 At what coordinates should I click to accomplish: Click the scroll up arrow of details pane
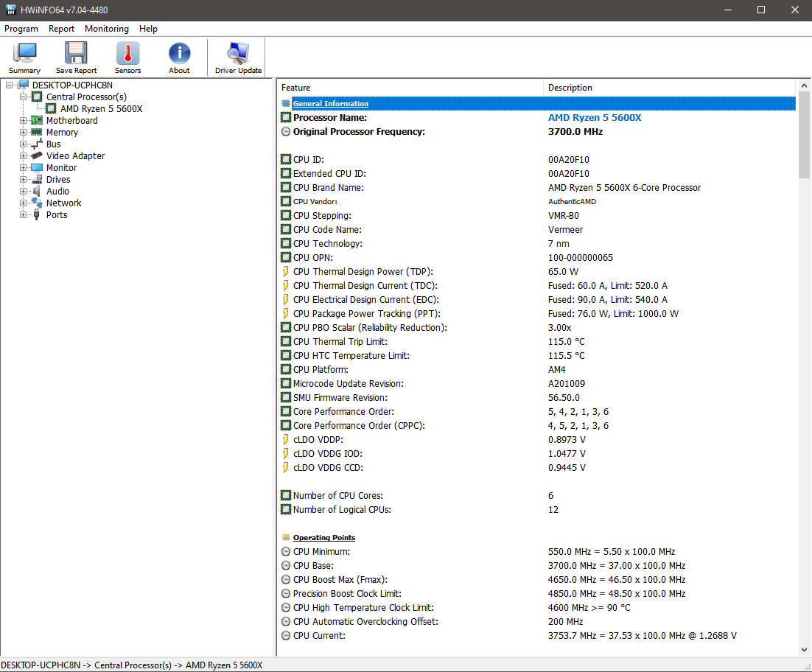click(804, 85)
